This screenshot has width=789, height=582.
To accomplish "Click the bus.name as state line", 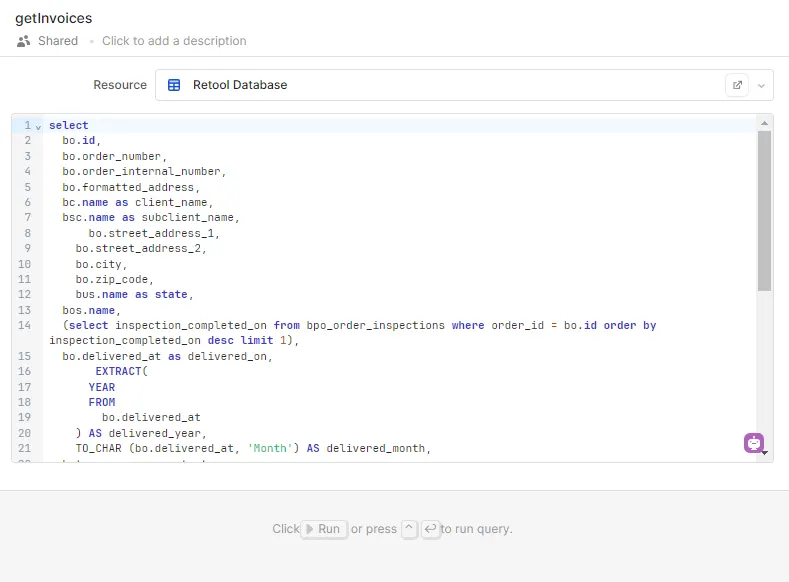I will [134, 294].
